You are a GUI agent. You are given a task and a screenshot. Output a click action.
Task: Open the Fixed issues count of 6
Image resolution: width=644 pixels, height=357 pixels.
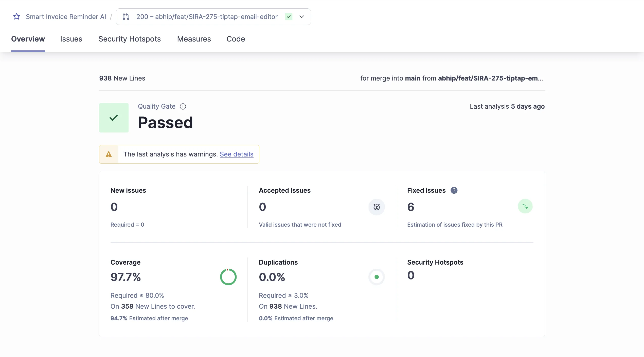[411, 207]
